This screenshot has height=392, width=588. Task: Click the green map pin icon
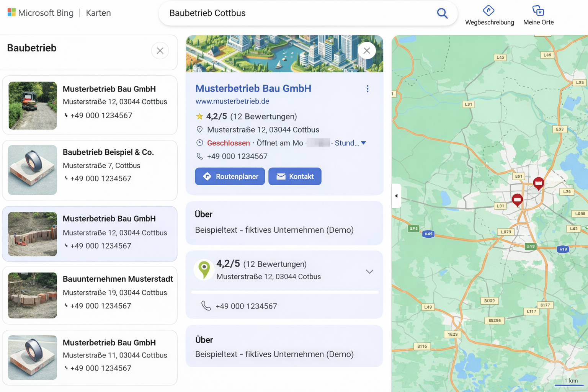pyautogui.click(x=204, y=270)
